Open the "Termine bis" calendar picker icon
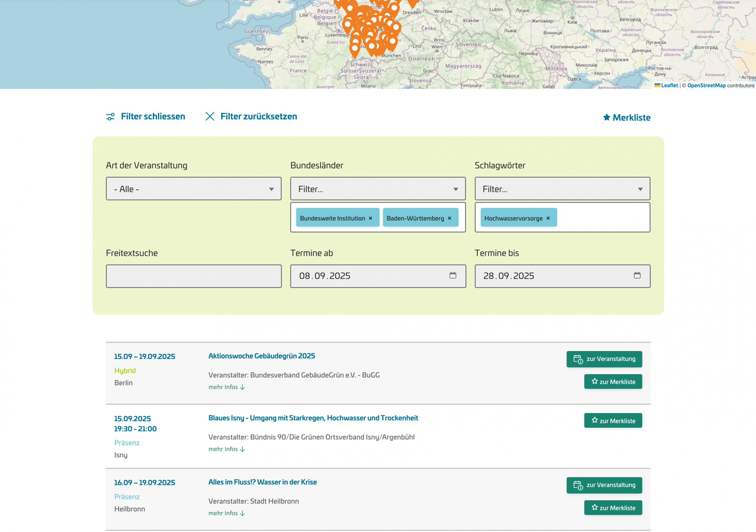756x532 pixels. [x=638, y=276]
